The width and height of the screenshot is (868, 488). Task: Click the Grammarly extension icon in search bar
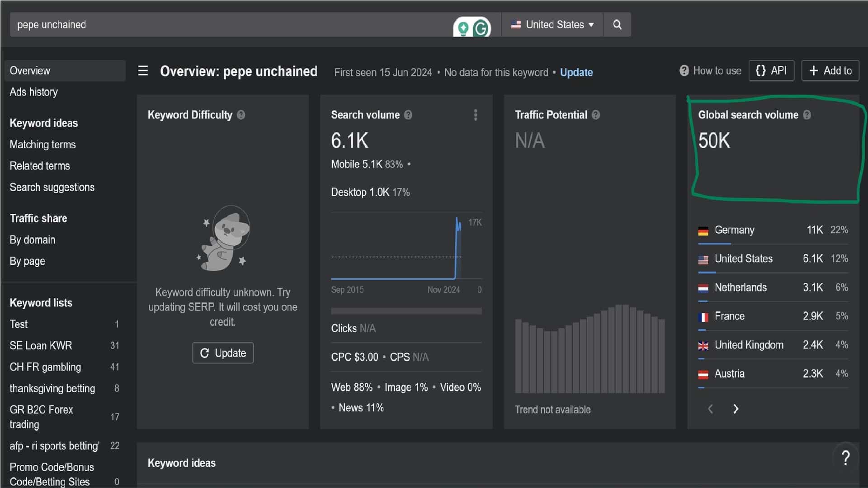pos(481,28)
